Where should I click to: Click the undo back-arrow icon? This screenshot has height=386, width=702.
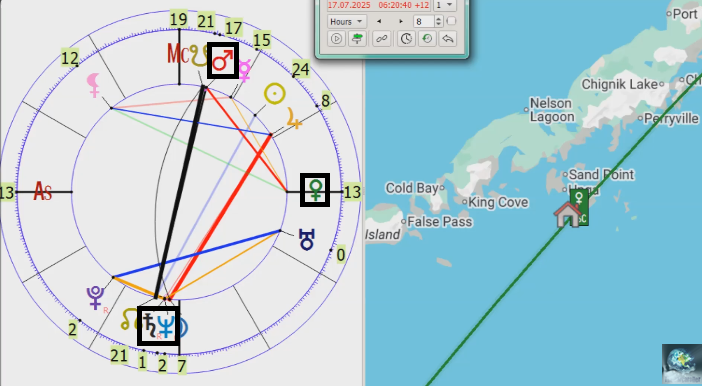(448, 39)
